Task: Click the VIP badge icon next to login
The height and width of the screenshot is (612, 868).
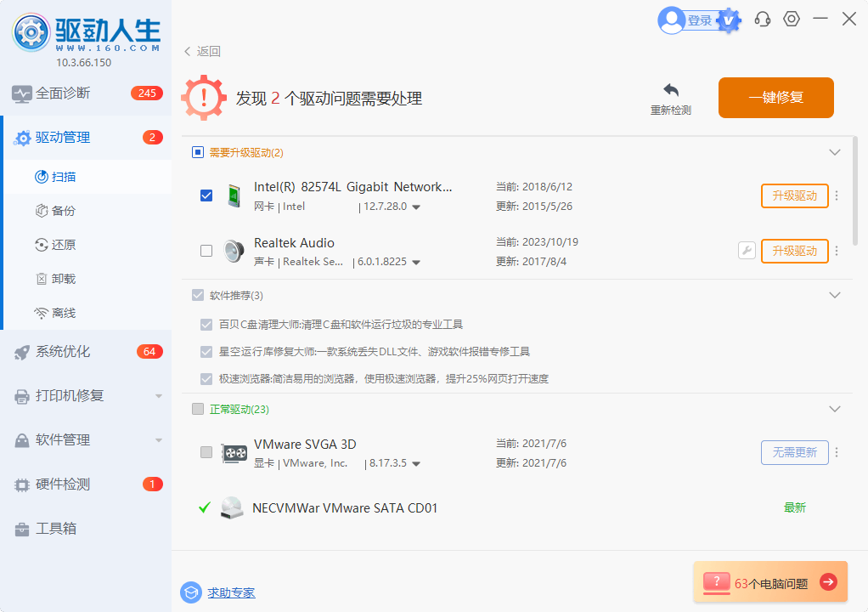Action: tap(729, 20)
